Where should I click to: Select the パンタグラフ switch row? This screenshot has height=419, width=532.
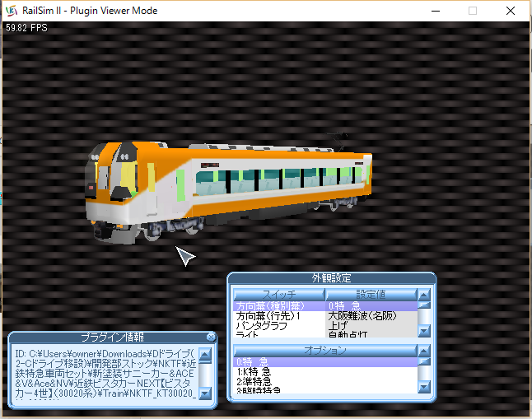279,326
